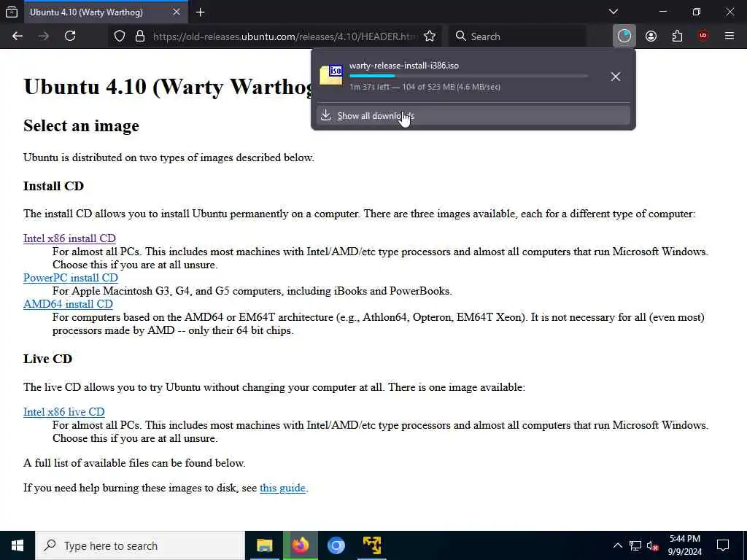This screenshot has width=747, height=560.
Task: Go back to the previous page
Action: (x=18, y=36)
